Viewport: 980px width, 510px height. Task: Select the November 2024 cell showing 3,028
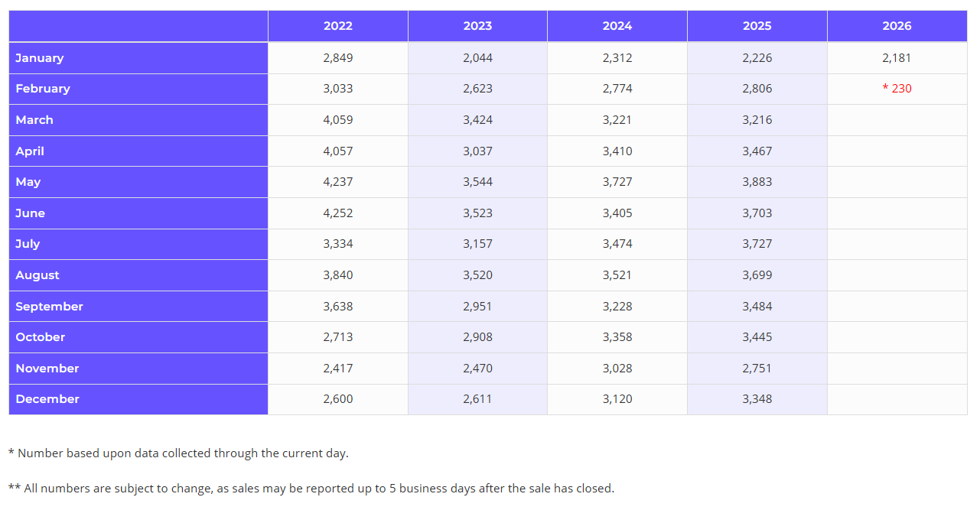coord(617,369)
